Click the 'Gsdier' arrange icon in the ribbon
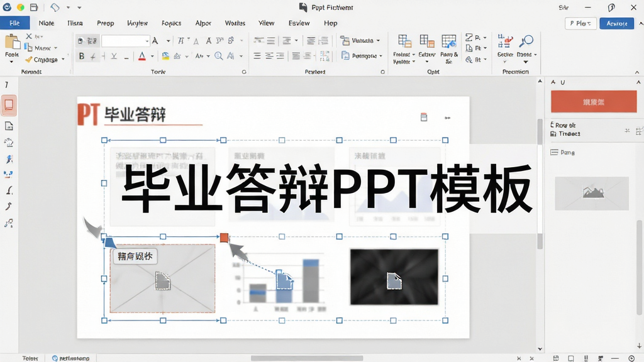 pos(505,41)
